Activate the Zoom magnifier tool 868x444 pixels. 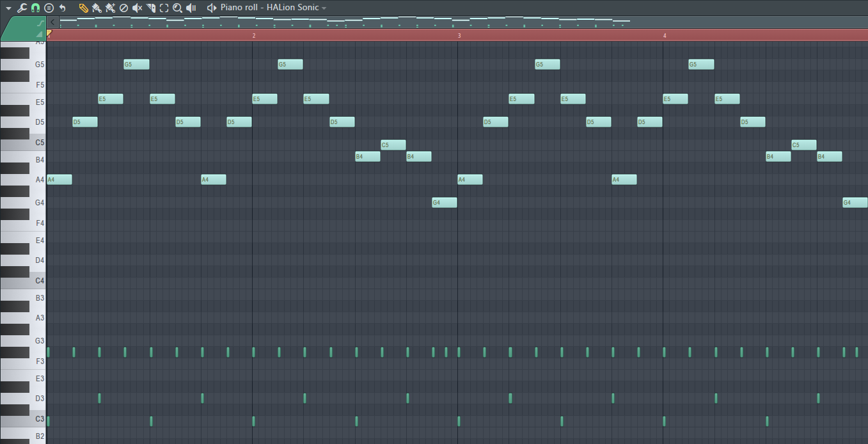tap(178, 8)
